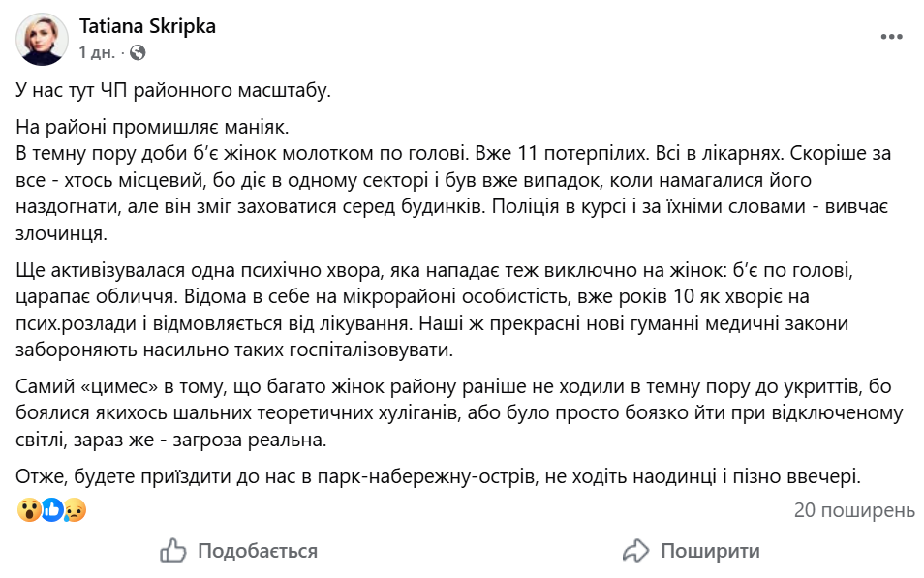
Task: Click the share arrow icon beside Поширити
Action: pos(635,551)
